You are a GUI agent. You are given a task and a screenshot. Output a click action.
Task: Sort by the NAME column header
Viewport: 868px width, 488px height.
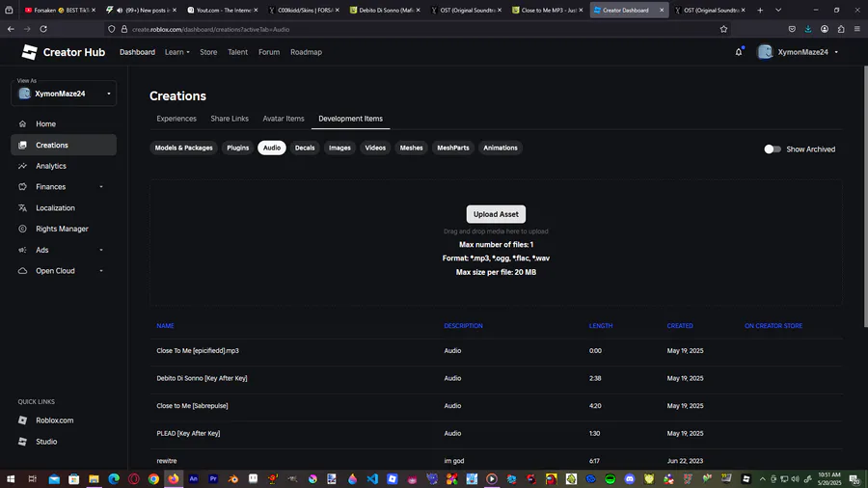click(x=166, y=326)
